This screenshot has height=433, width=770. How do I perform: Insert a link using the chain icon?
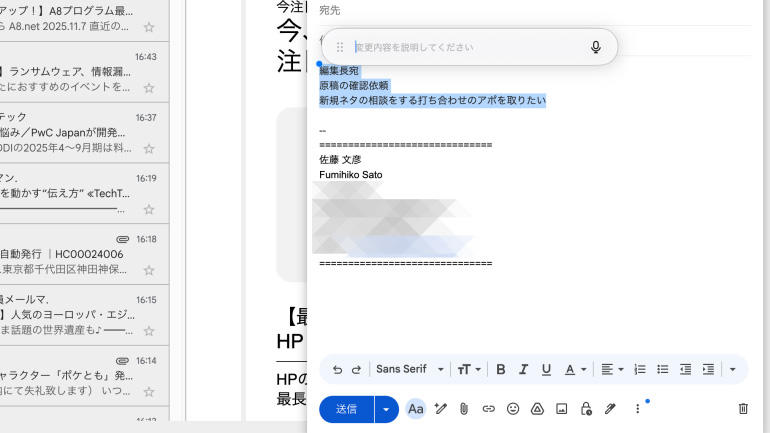coord(488,409)
